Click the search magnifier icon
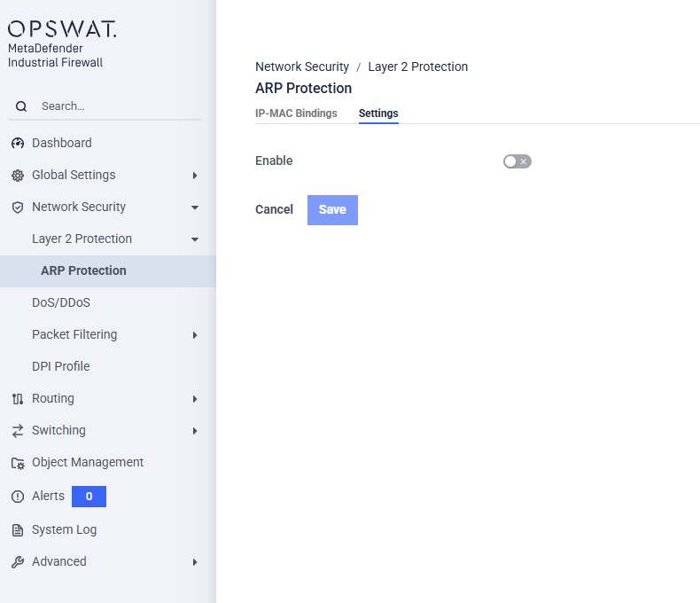 click(21, 106)
